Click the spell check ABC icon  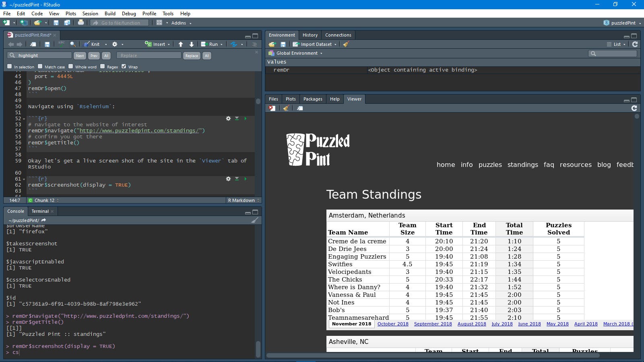click(x=62, y=44)
